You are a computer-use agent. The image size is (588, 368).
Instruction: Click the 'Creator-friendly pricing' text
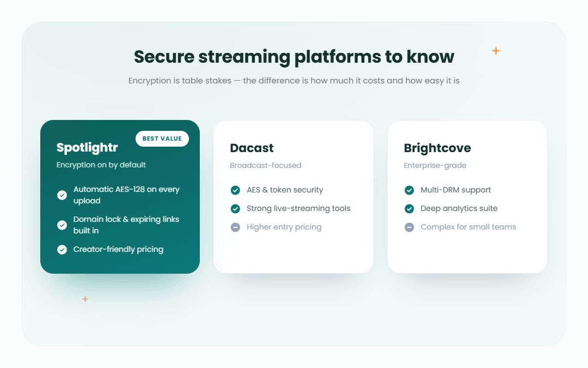118,249
